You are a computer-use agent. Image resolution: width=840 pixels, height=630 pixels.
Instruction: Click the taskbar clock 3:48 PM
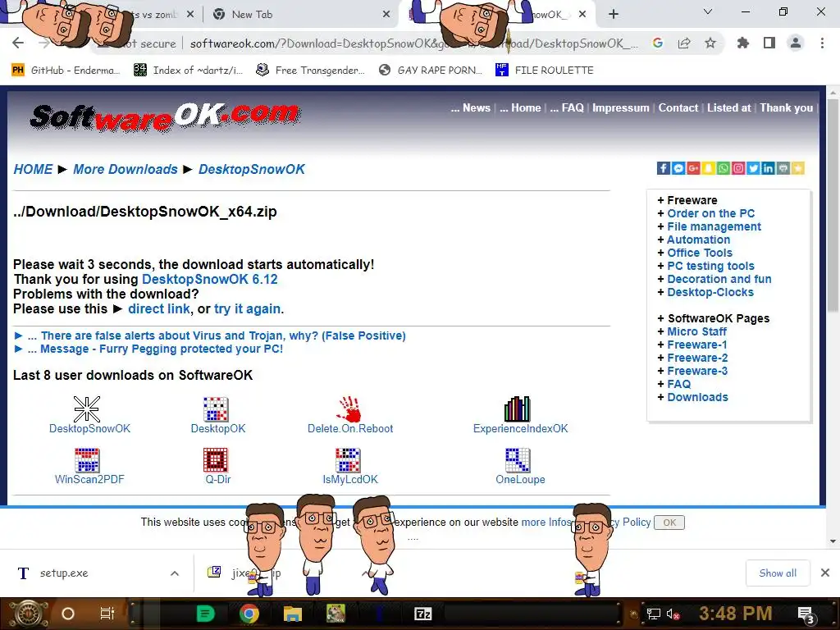click(735, 614)
